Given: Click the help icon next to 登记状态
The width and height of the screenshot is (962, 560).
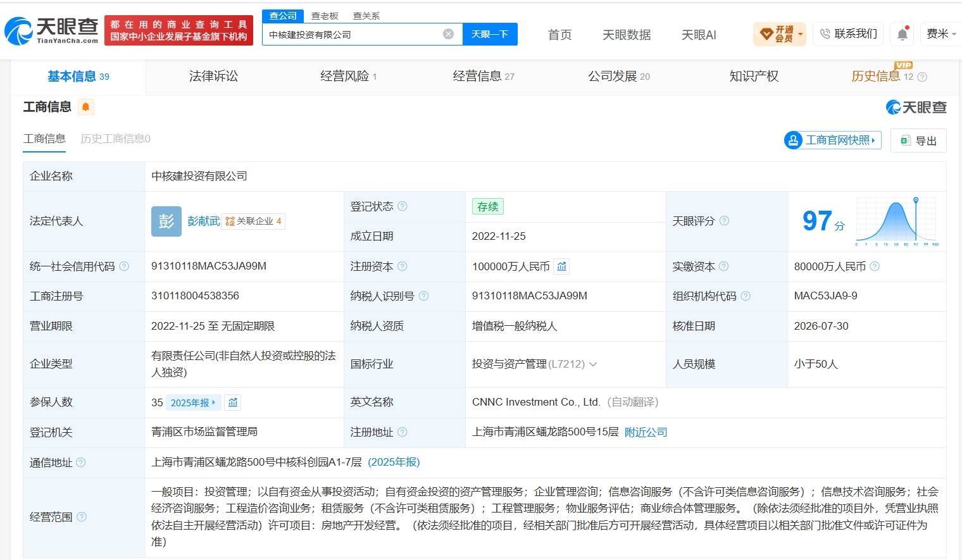Looking at the screenshot, I should (402, 206).
